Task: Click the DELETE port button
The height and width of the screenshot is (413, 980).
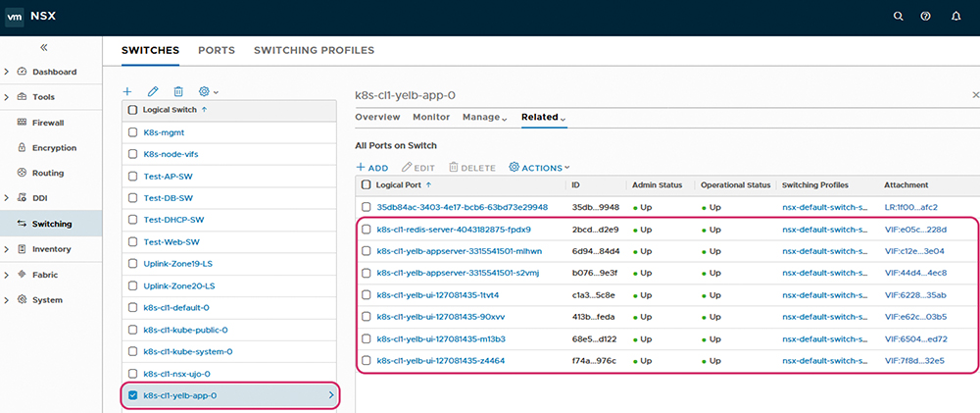Action: pyautogui.click(x=472, y=168)
